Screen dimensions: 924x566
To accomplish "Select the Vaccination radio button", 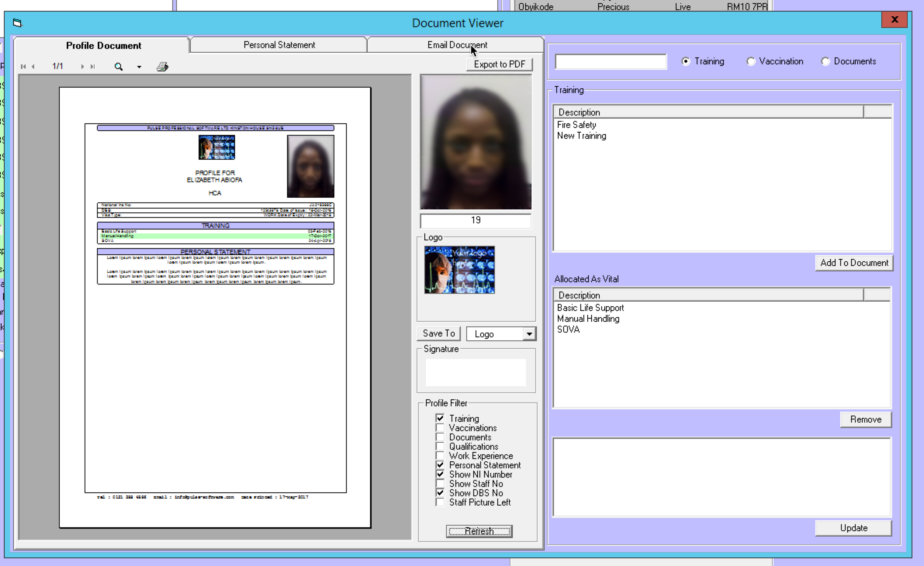I will 751,61.
